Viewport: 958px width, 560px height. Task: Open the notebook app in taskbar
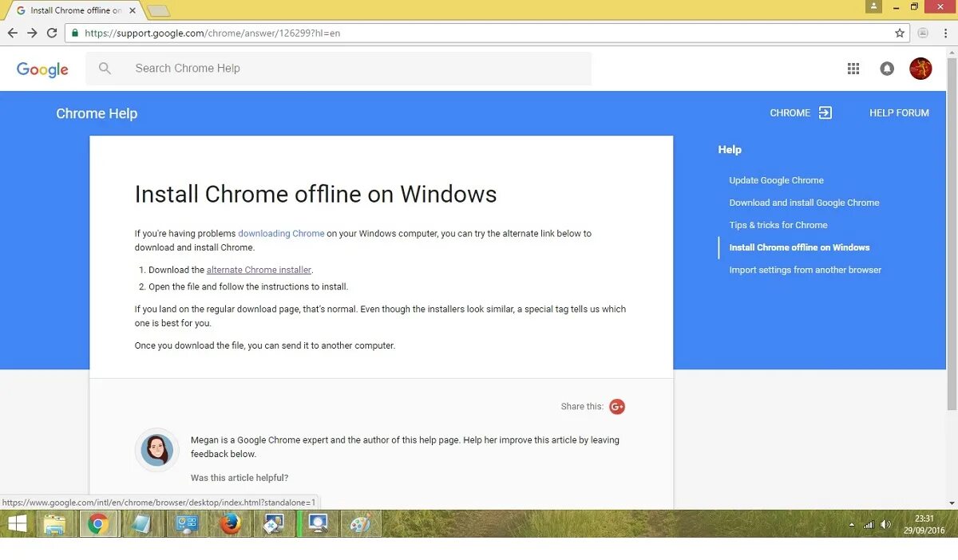coord(141,524)
